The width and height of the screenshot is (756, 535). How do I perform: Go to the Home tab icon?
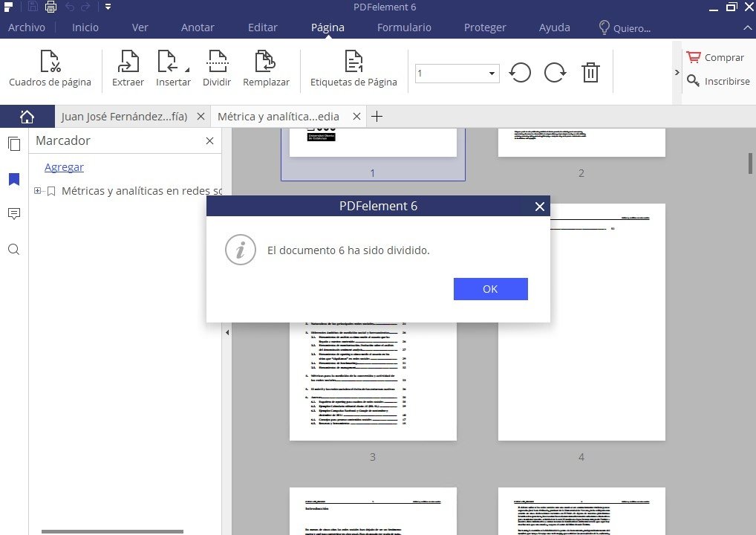pyautogui.click(x=27, y=116)
